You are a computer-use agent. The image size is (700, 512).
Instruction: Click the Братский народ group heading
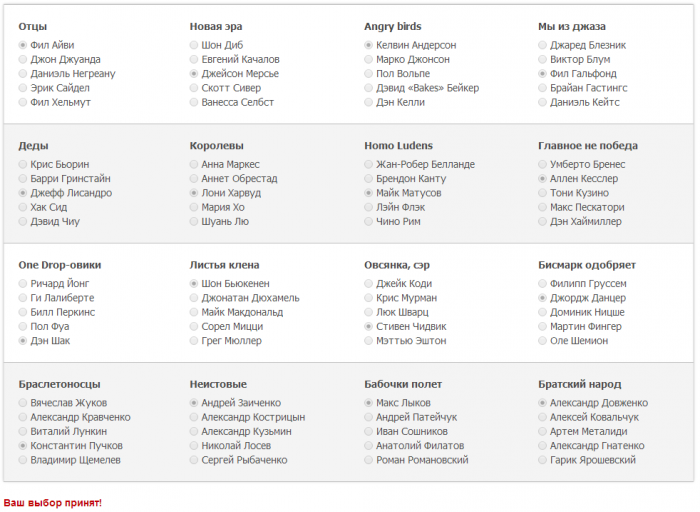coord(579,384)
